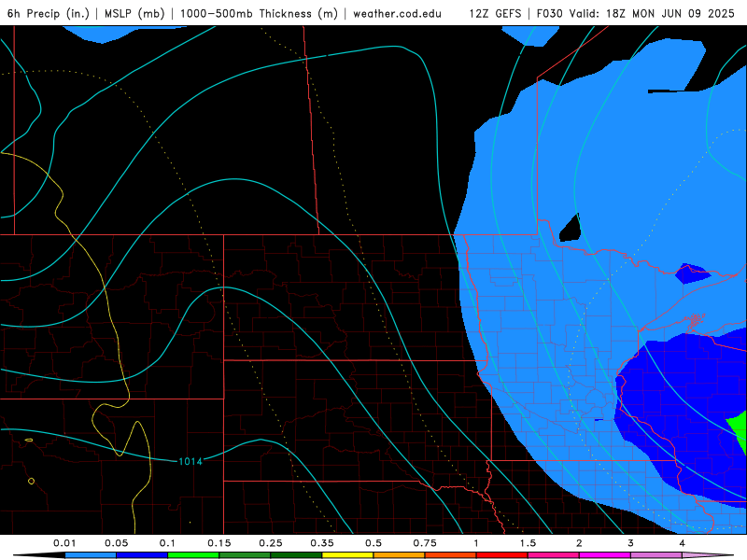Click the yellow 0.35 legend swatch
This screenshot has width=747, height=560.
pos(347,555)
